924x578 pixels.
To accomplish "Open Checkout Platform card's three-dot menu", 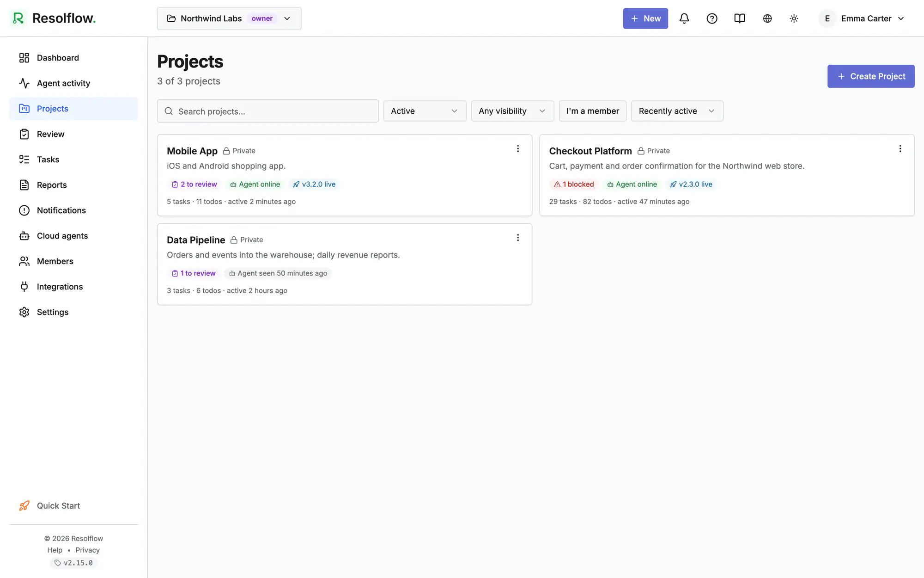I will [900, 148].
